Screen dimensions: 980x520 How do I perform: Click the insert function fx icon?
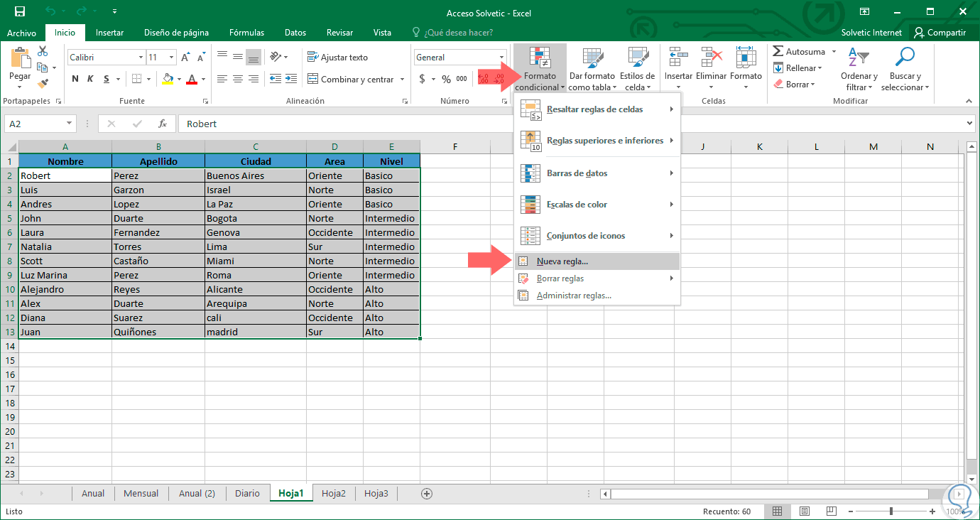(x=163, y=124)
